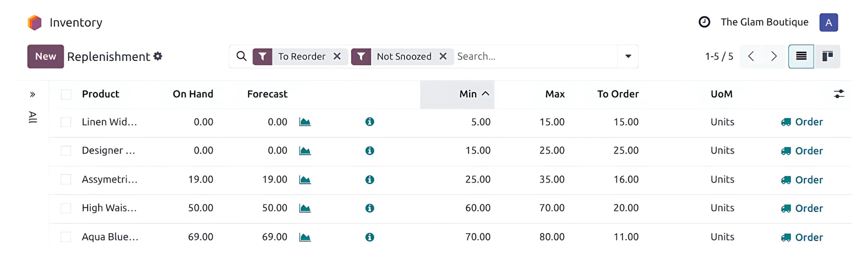Image resolution: width=868 pixels, height=278 pixels.
Task: Open the Inventory app menu
Action: [76, 23]
